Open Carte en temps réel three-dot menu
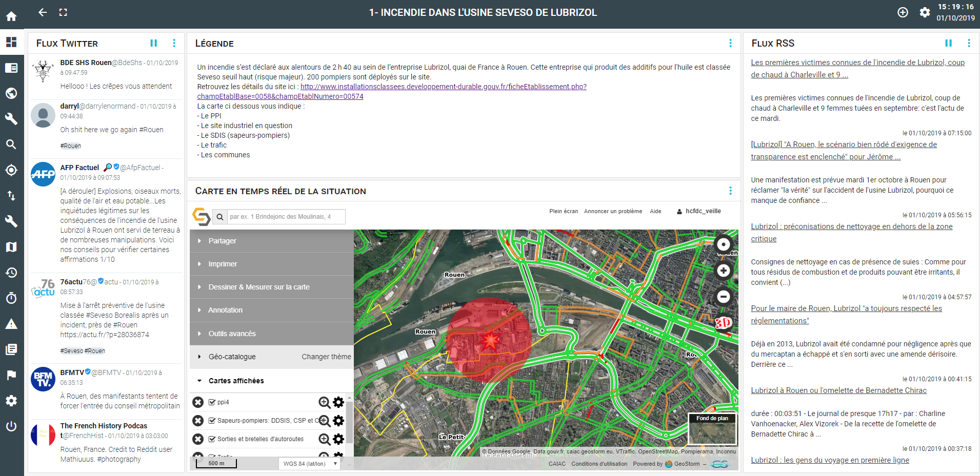 click(x=730, y=191)
